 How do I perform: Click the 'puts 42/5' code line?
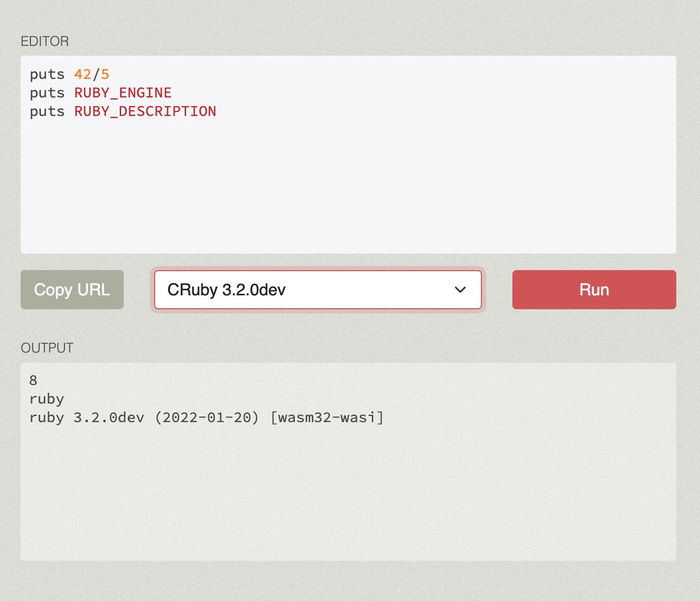69,74
